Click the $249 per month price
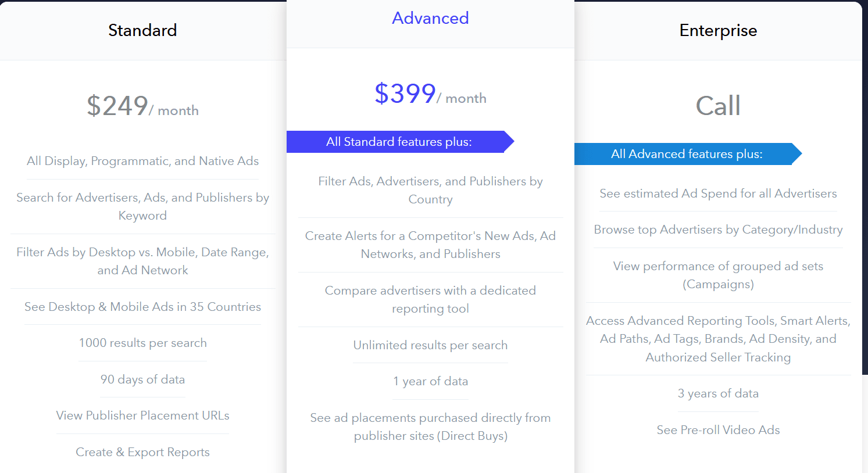Image resolution: width=868 pixels, height=473 pixels. pos(142,106)
